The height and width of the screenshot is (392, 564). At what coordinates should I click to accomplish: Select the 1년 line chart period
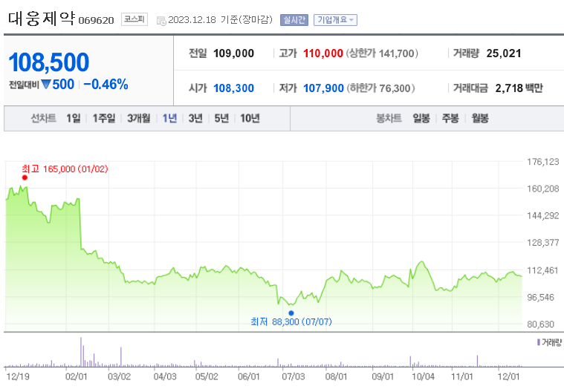(x=169, y=118)
